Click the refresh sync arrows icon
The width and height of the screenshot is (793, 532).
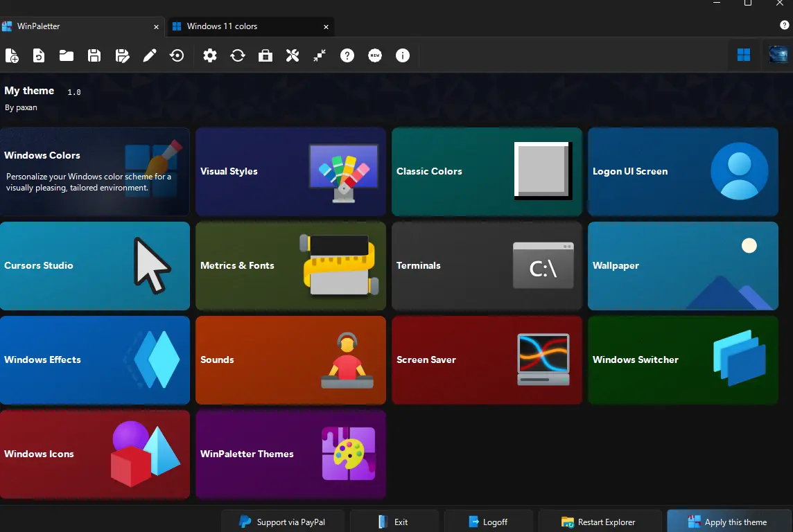pyautogui.click(x=238, y=55)
